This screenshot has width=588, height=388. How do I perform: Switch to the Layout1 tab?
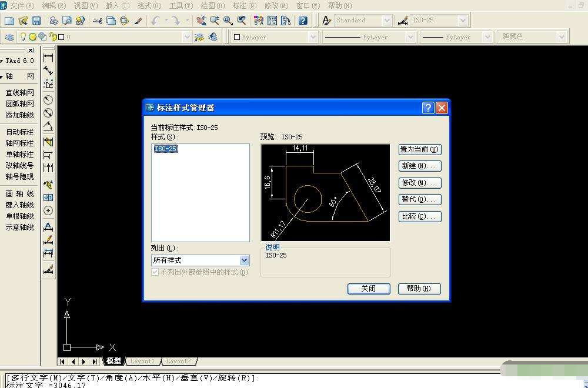[x=142, y=361]
